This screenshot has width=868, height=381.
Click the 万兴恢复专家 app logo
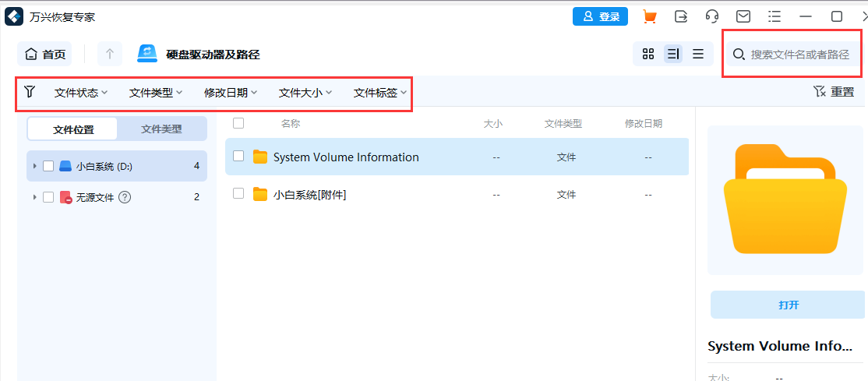click(14, 16)
